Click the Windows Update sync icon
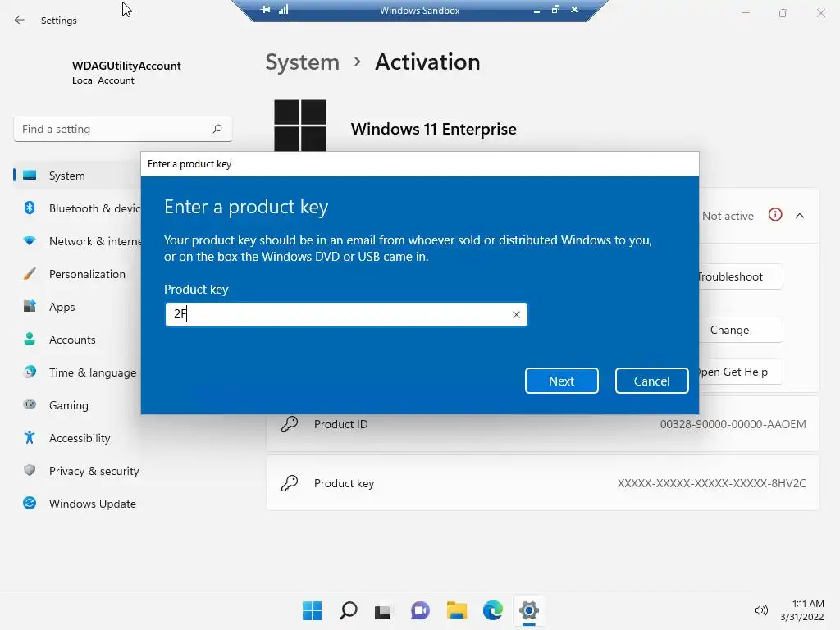 [x=30, y=503]
